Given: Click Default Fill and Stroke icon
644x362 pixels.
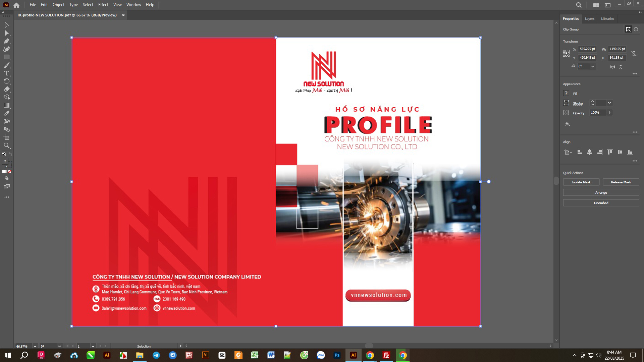Looking at the screenshot, I should (4, 154).
